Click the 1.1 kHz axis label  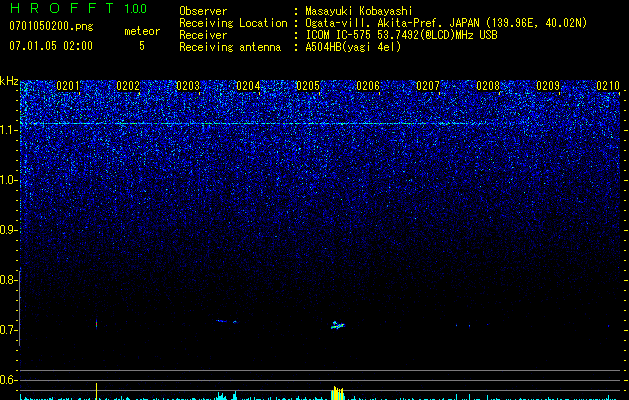click(x=8, y=130)
